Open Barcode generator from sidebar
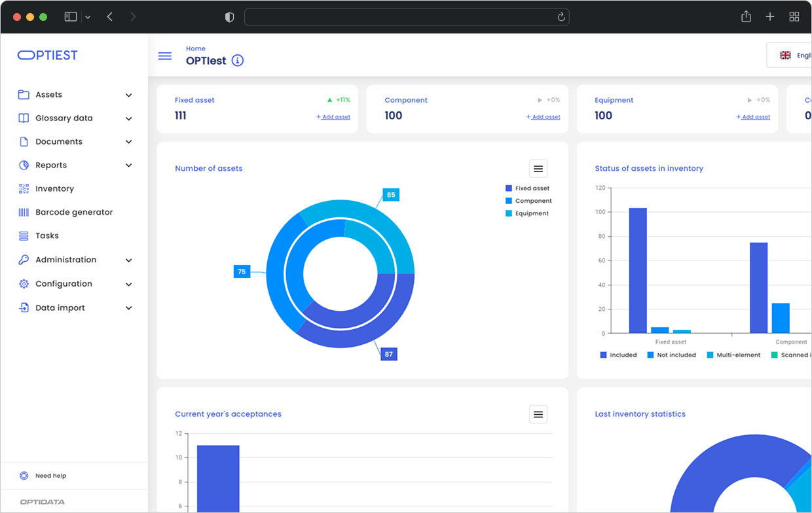 (x=74, y=213)
